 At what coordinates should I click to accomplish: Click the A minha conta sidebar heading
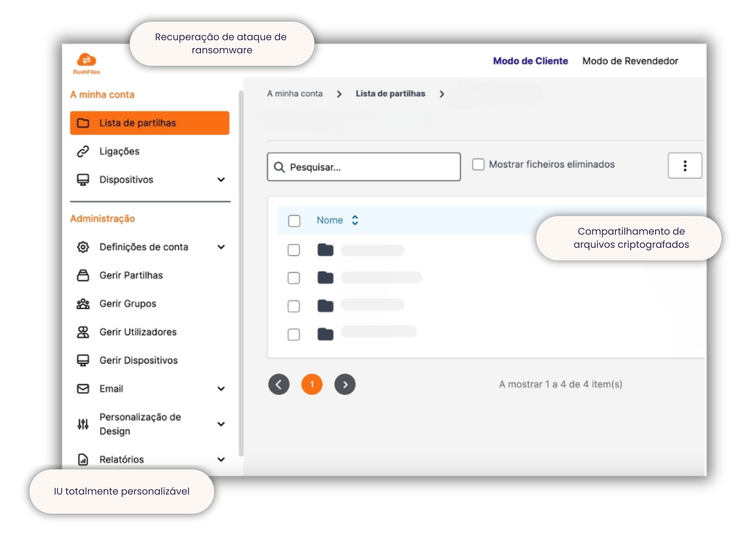102,95
